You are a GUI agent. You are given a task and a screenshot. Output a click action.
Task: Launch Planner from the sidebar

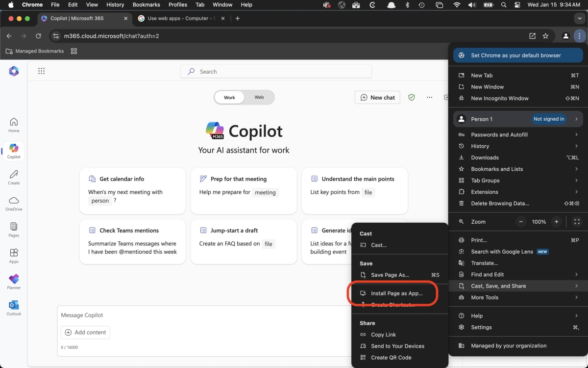coord(14,282)
